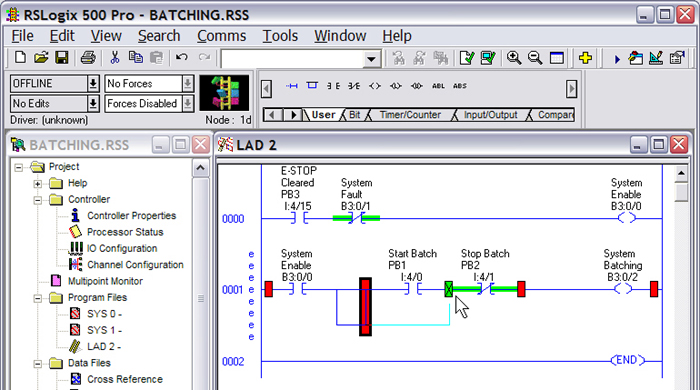Open IO Configuration in project tree
Image resolution: width=700 pixels, height=390 pixels.
122,248
